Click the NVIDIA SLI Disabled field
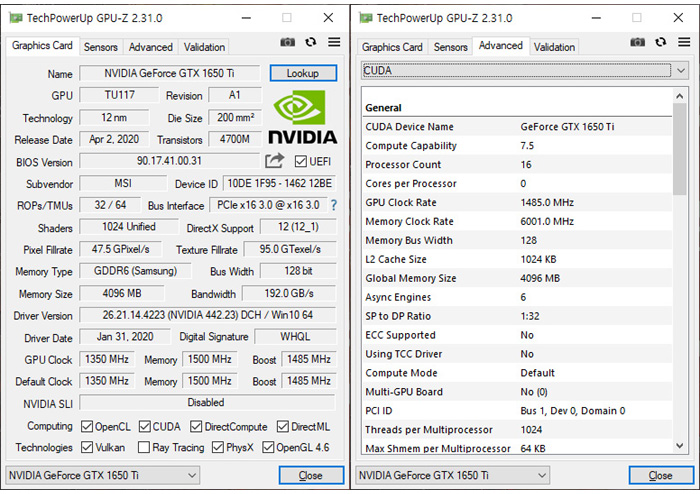This screenshot has height=494, width=700. point(208,403)
